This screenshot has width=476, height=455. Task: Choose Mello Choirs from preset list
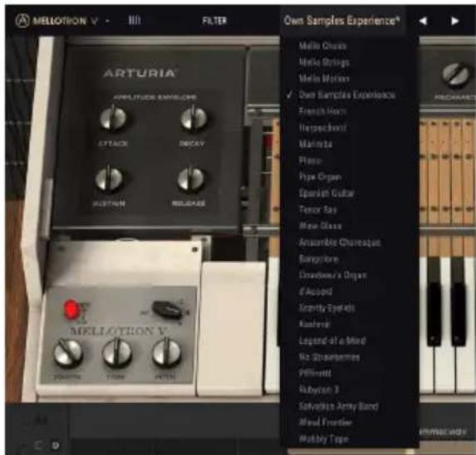[322, 46]
